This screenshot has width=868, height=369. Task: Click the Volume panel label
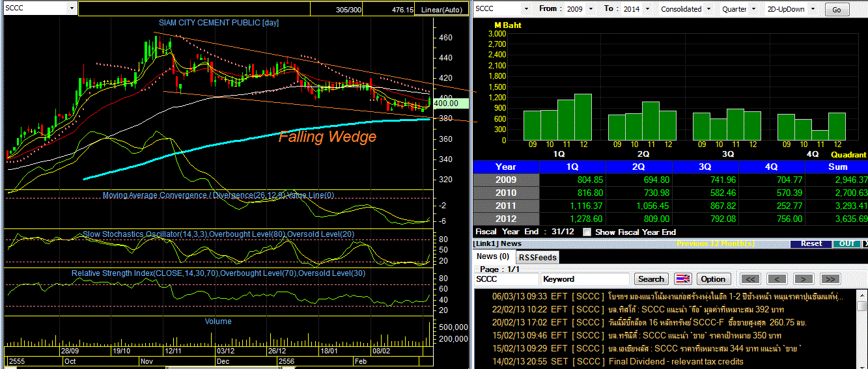pyautogui.click(x=218, y=321)
